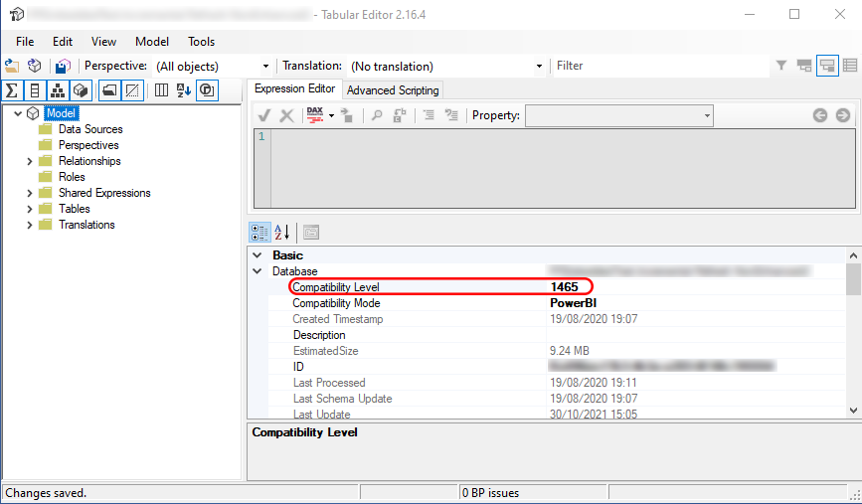
Task: Toggle the show partitions button
Action: tap(81, 90)
